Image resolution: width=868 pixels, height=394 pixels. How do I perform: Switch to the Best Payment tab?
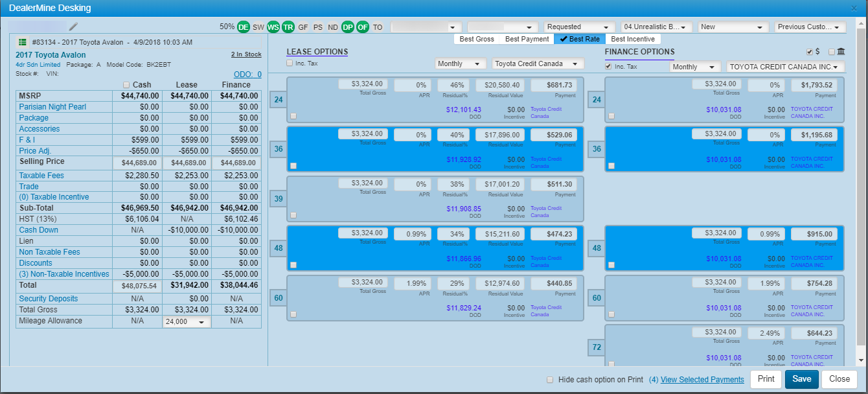point(527,39)
